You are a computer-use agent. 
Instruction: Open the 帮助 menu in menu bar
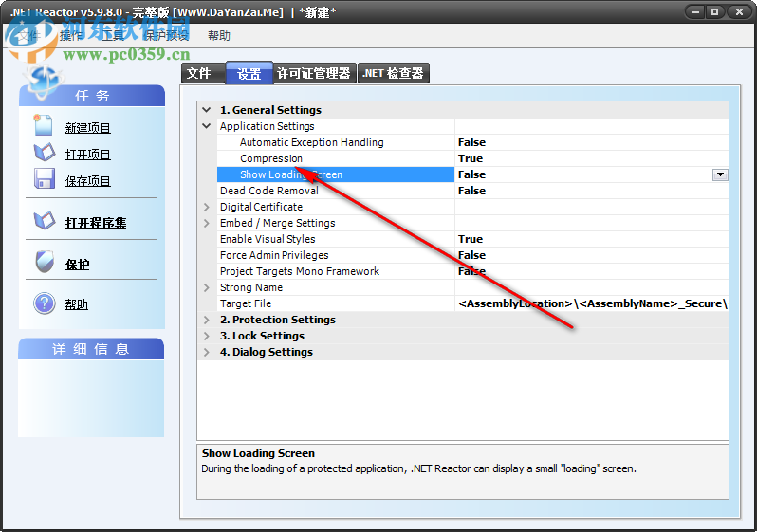(x=219, y=36)
